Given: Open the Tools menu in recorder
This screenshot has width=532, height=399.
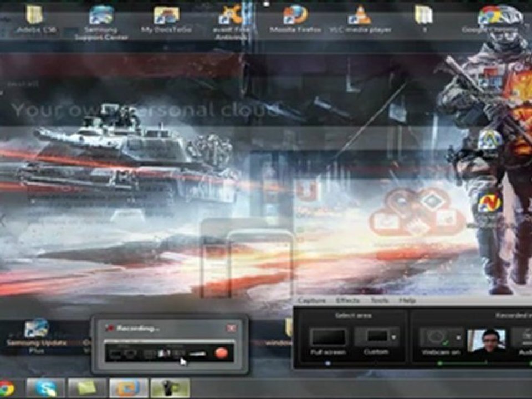Looking at the screenshot, I should 379,300.
